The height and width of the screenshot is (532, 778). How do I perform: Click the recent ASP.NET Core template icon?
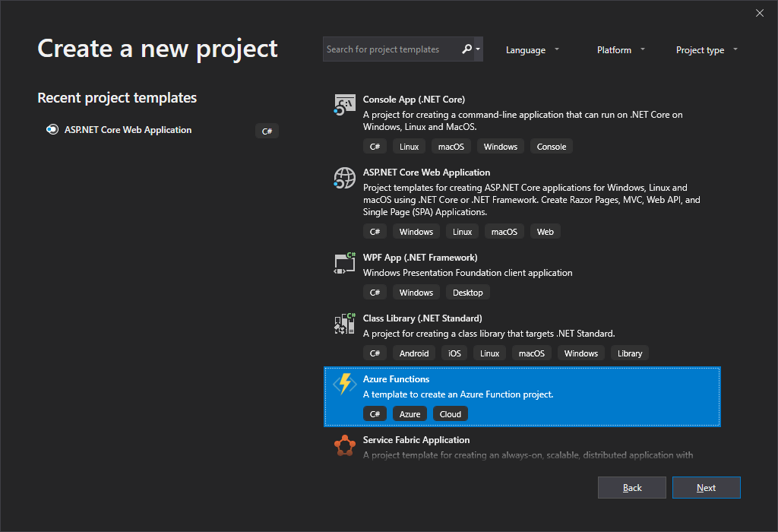[x=52, y=129]
